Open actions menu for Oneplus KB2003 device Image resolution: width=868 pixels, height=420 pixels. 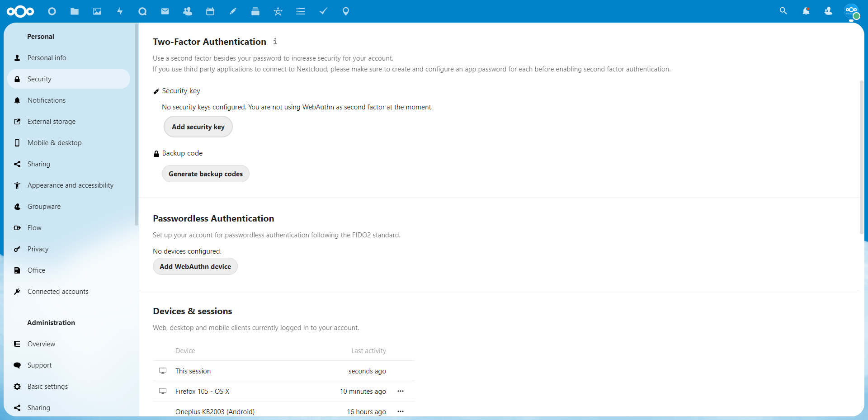401,411
